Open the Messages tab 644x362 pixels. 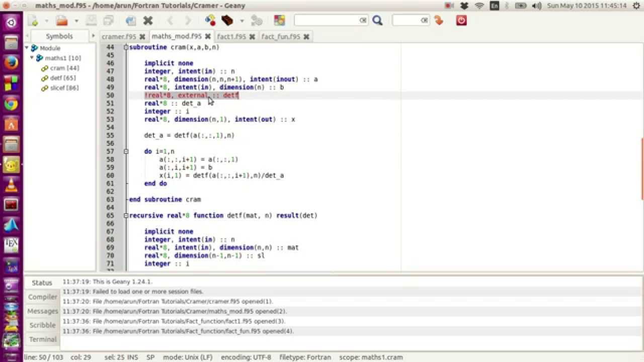(x=43, y=311)
